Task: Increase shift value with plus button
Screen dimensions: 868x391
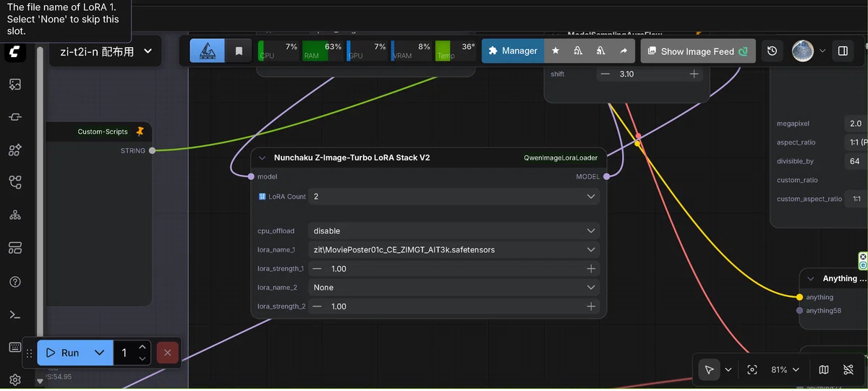Action: pyautogui.click(x=694, y=74)
